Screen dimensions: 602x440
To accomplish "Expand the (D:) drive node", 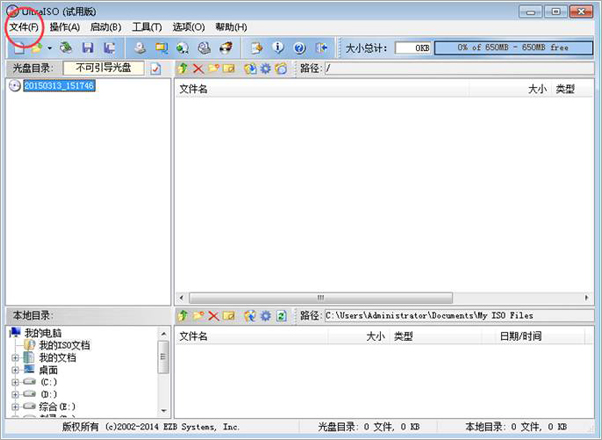I will [15, 394].
